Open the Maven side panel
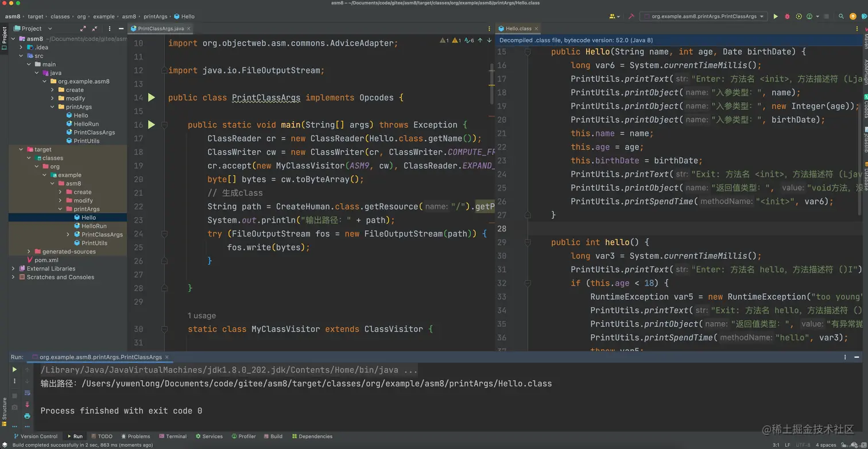 tap(865, 39)
